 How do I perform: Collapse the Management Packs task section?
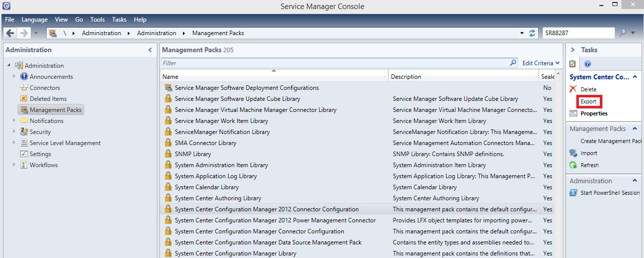tap(635, 129)
